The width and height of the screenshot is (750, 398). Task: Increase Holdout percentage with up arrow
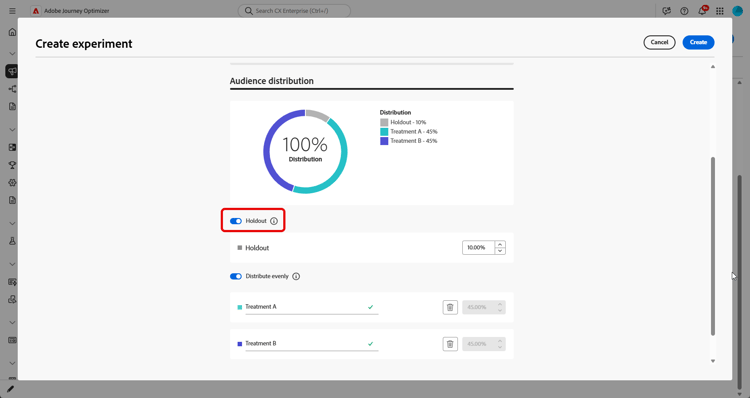pos(500,244)
